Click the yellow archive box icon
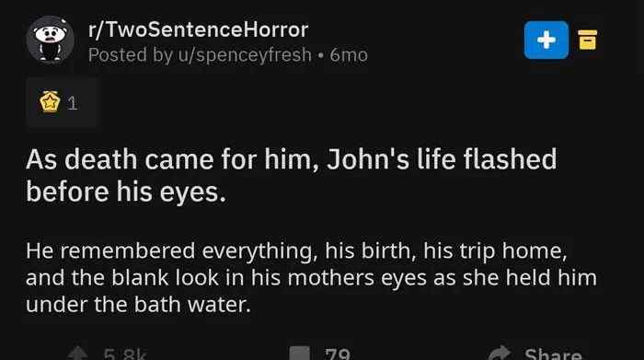644x360 pixels. [x=587, y=40]
